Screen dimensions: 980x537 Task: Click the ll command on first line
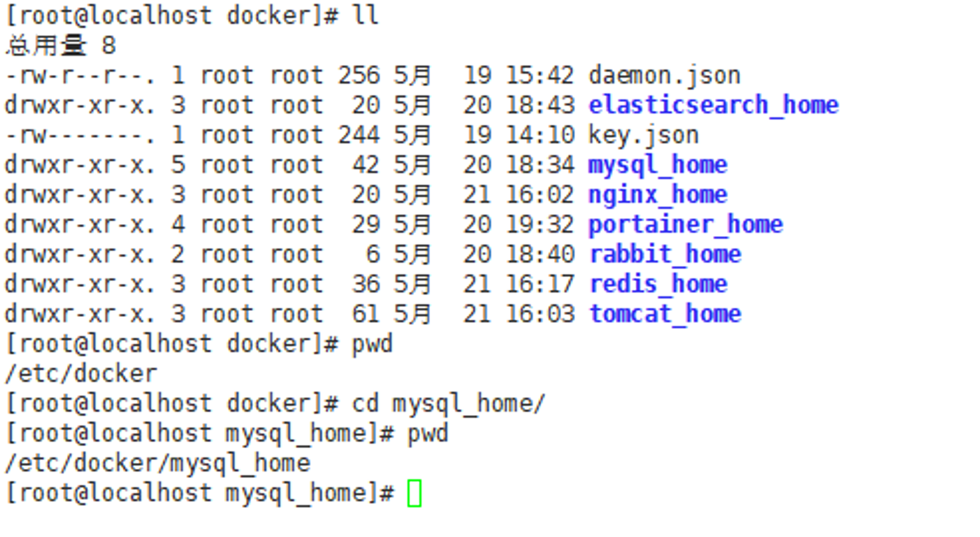click(365, 15)
